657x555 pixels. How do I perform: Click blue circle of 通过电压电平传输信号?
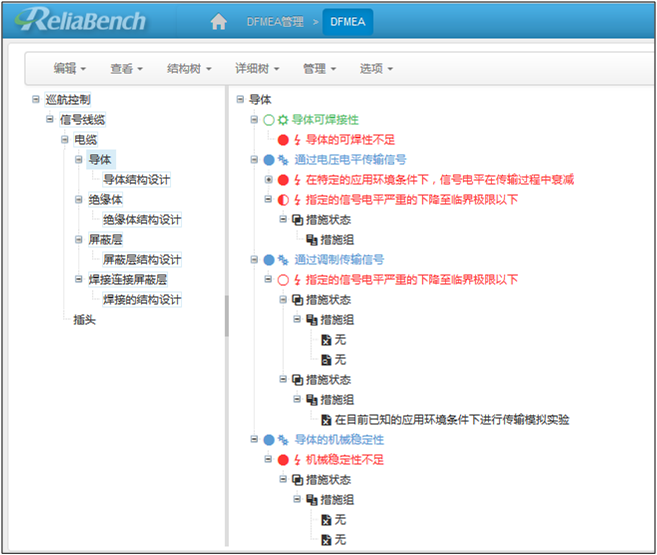click(269, 160)
